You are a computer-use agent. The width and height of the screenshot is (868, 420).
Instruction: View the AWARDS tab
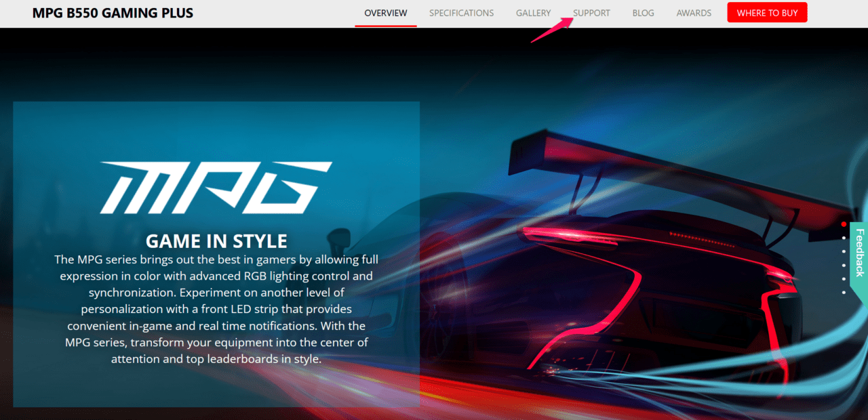pos(693,13)
